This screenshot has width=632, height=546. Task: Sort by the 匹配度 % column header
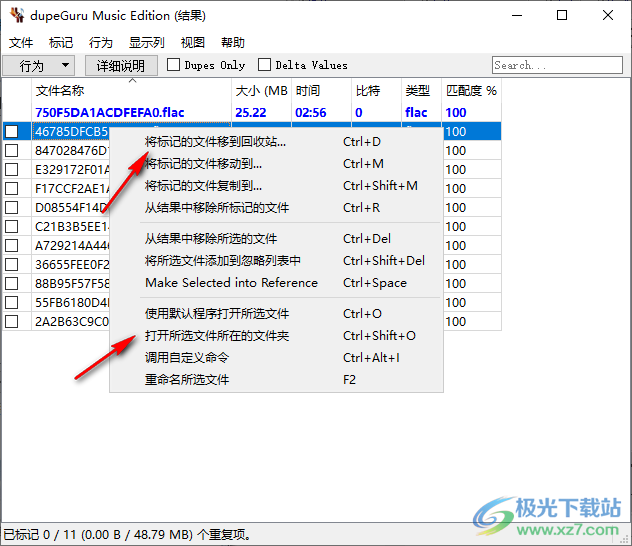472,91
